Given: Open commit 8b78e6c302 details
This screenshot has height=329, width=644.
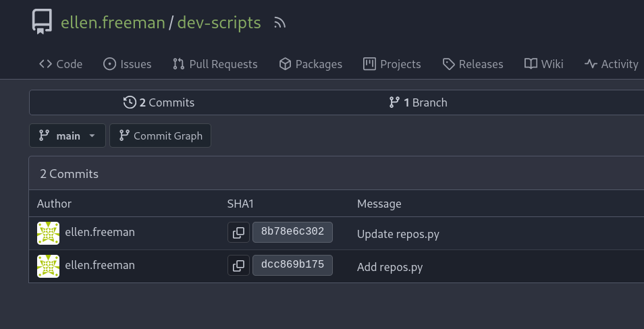Looking at the screenshot, I should (x=292, y=233).
